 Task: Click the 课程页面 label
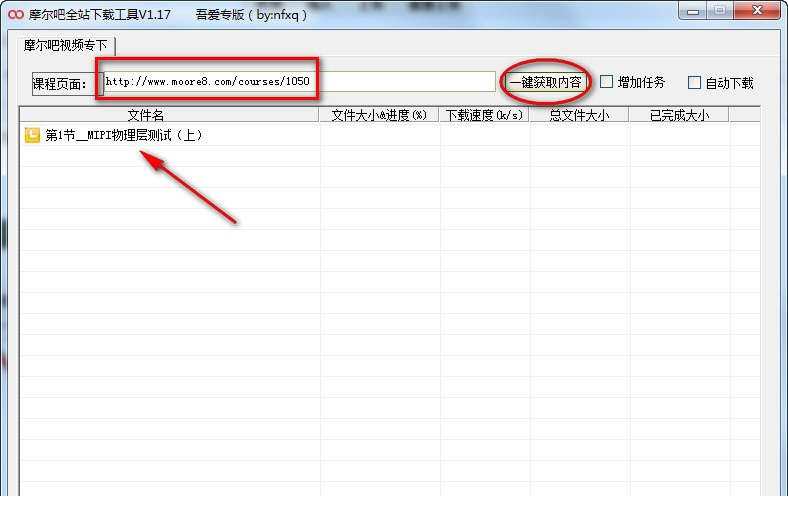click(x=59, y=83)
